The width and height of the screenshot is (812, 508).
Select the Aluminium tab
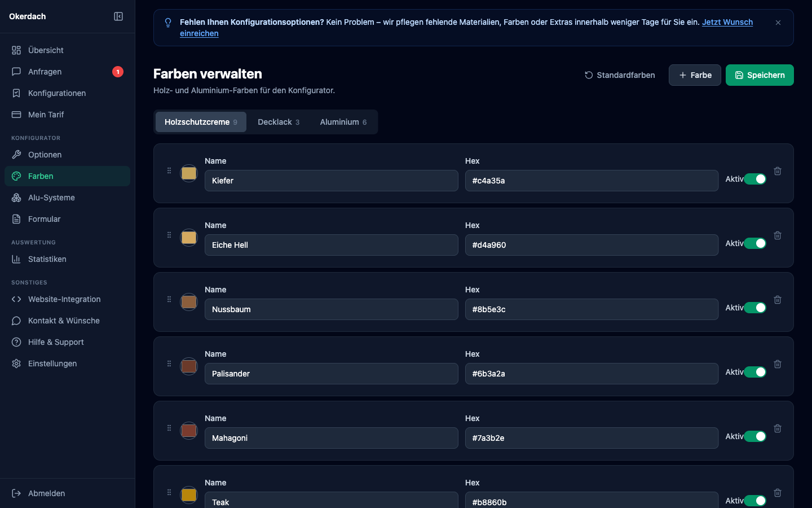tap(343, 122)
